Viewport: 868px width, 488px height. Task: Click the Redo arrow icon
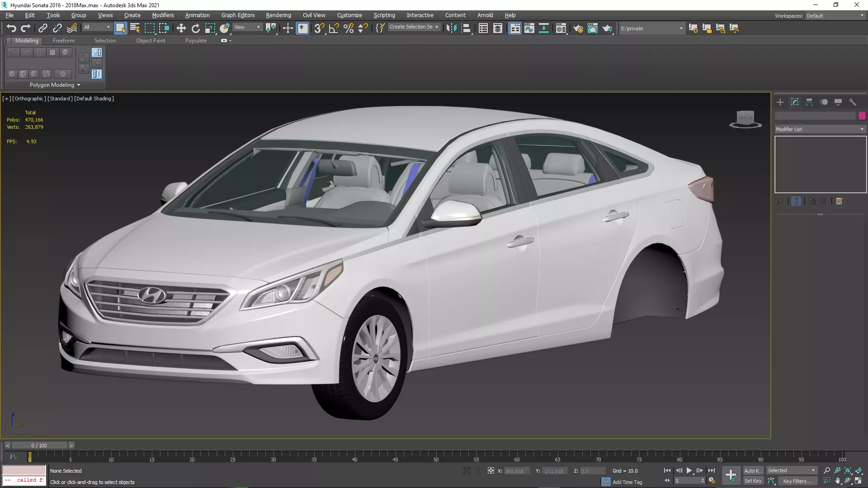26,28
